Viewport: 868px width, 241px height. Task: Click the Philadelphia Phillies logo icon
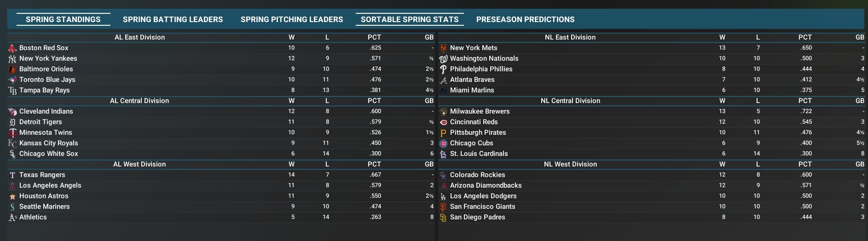[443, 69]
